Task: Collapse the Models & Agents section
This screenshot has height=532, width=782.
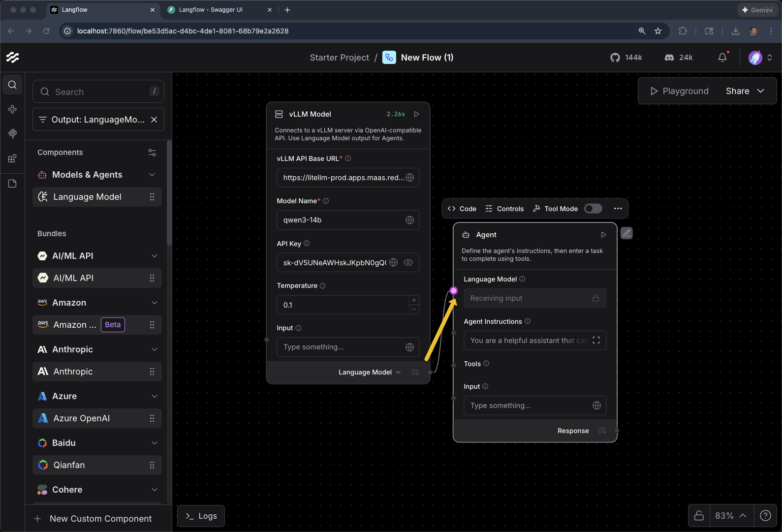Action: tap(152, 175)
